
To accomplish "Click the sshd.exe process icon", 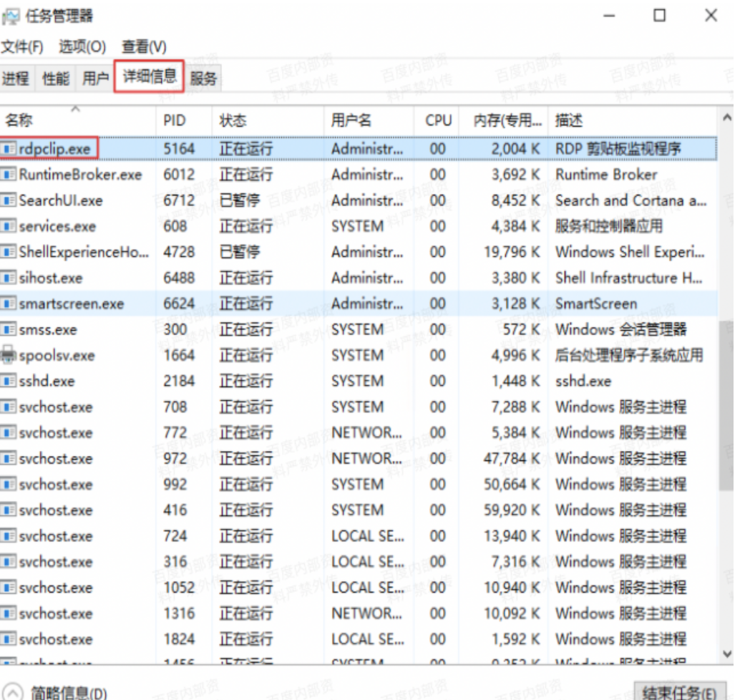I will [x=9, y=381].
